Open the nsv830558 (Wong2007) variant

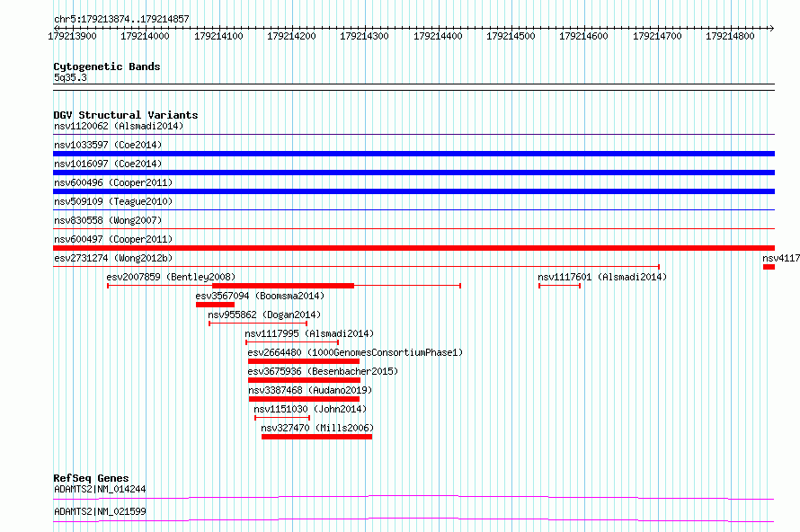click(x=108, y=220)
